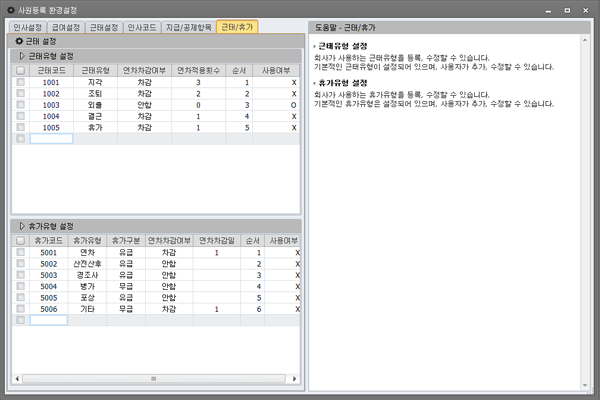This screenshot has width=600, height=400.
Task: Select the 지각 cell in row 1001
Action: tap(95, 82)
